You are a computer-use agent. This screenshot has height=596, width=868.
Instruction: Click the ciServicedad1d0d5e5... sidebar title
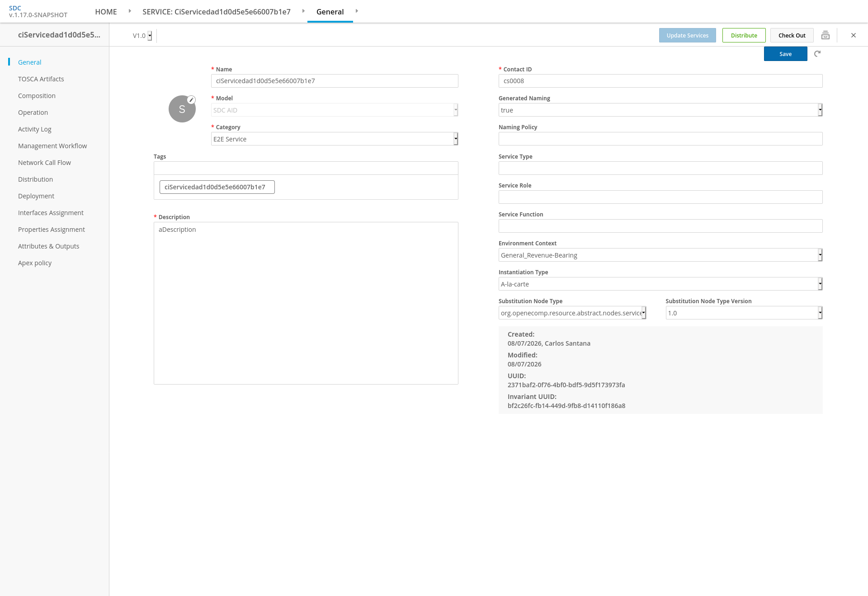click(x=59, y=35)
